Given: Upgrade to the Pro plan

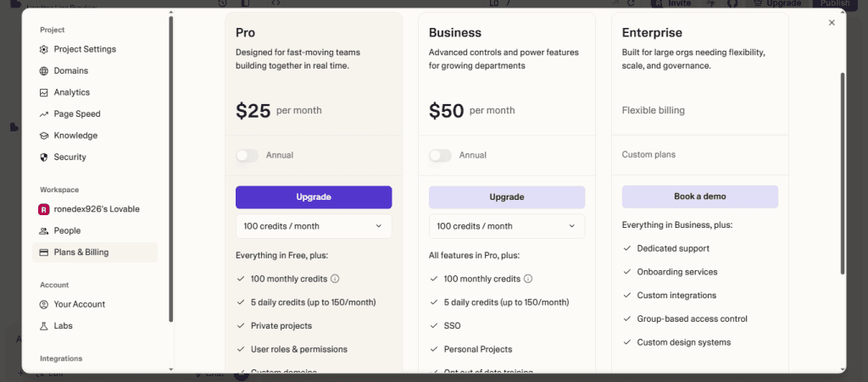Looking at the screenshot, I should (314, 197).
